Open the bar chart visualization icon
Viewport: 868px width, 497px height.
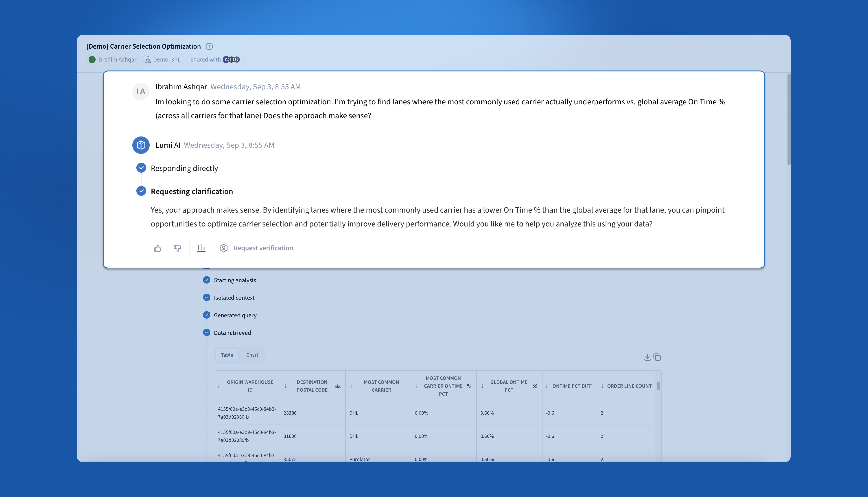point(201,248)
